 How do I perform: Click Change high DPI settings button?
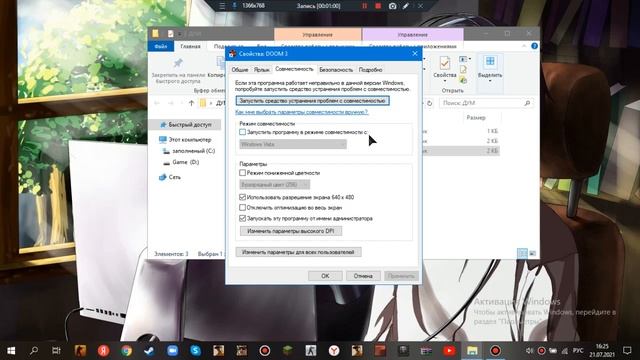point(291,231)
